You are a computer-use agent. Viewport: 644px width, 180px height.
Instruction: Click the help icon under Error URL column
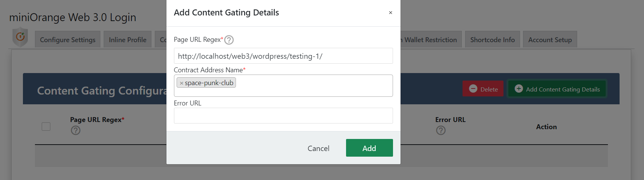point(441,130)
